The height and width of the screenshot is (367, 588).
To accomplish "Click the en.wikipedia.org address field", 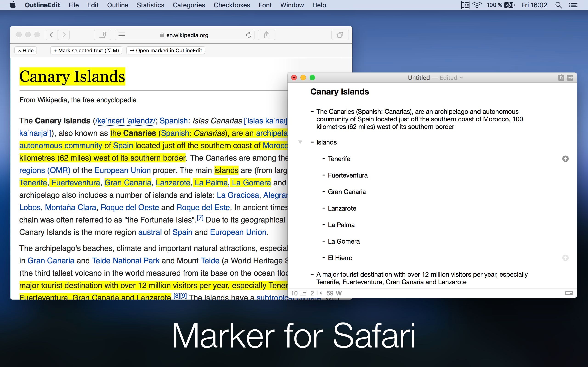I will click(x=187, y=35).
